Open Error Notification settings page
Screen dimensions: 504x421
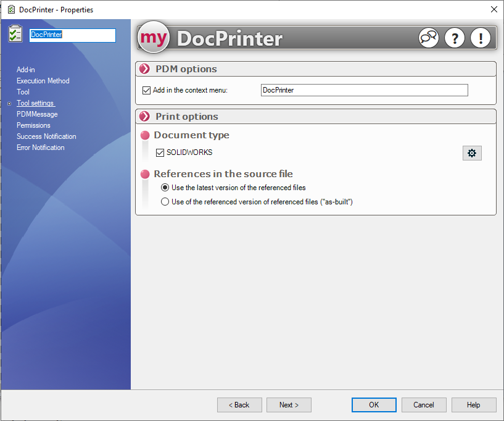(40, 148)
